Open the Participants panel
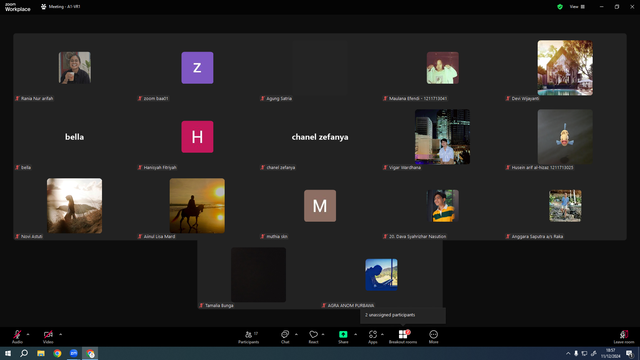This screenshot has height=360, width=640. (249, 336)
